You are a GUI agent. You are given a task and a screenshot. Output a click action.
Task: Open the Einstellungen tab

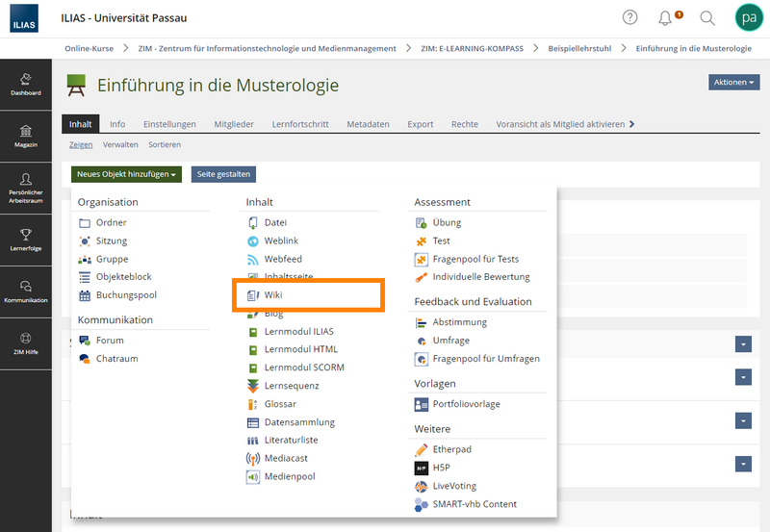click(x=169, y=124)
